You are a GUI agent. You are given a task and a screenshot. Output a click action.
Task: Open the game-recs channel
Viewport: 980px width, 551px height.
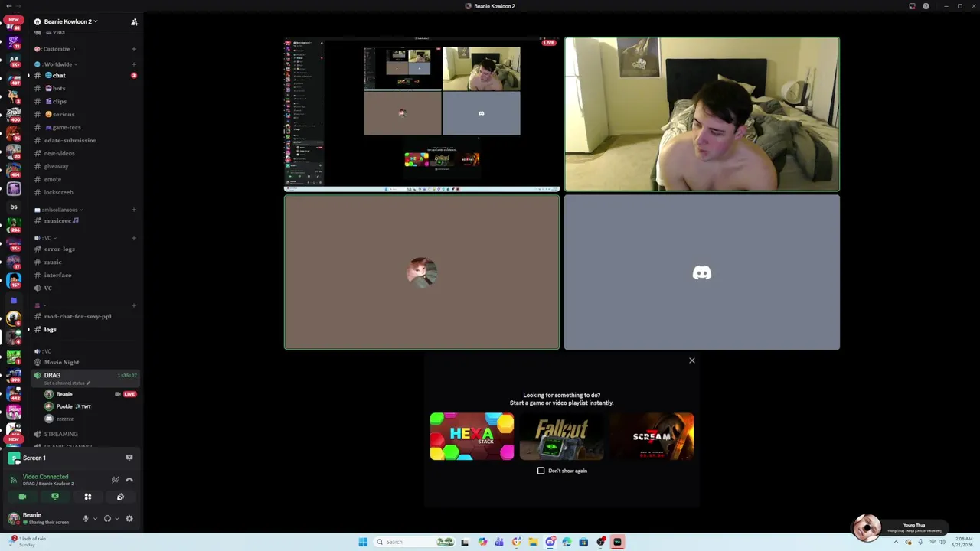[x=84, y=127]
